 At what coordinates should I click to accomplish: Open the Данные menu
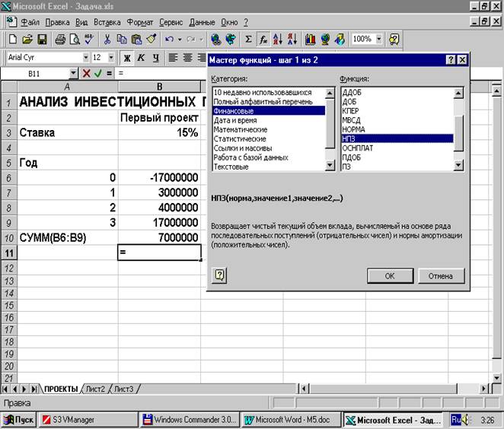click(202, 22)
